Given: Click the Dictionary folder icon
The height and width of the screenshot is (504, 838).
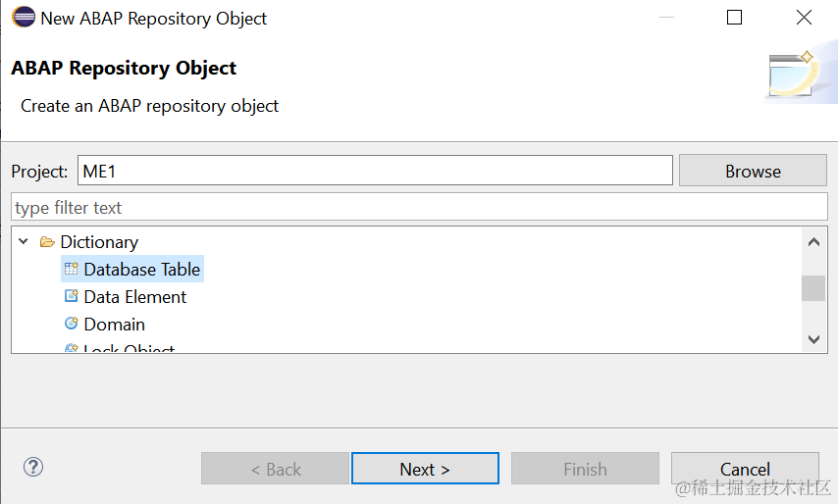Looking at the screenshot, I should pyautogui.click(x=47, y=242).
